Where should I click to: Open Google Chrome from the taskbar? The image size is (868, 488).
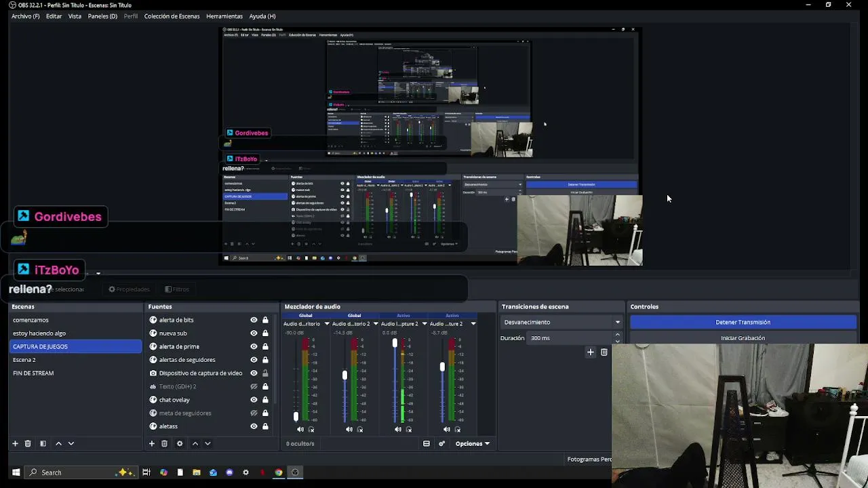[x=279, y=472]
